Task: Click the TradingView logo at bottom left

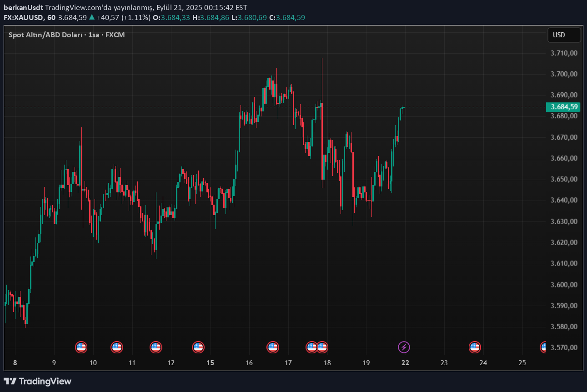Action: (x=38, y=381)
